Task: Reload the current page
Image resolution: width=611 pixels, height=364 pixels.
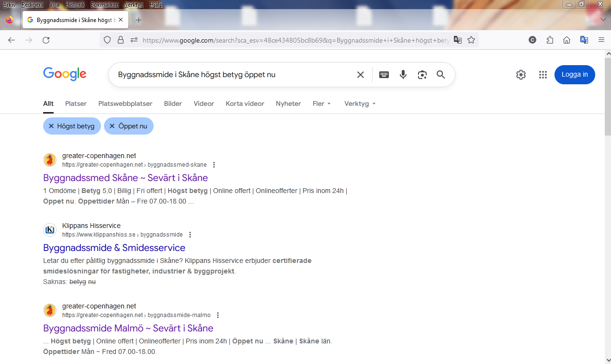Action: click(x=46, y=40)
